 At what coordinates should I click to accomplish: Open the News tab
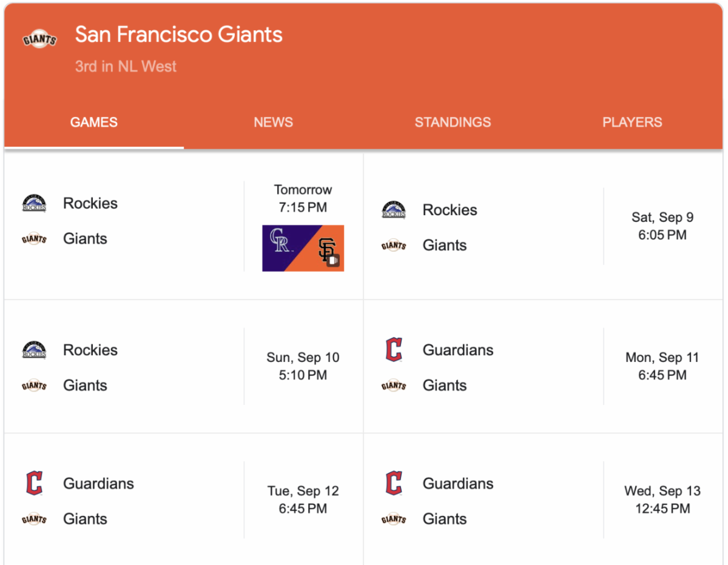(x=273, y=122)
